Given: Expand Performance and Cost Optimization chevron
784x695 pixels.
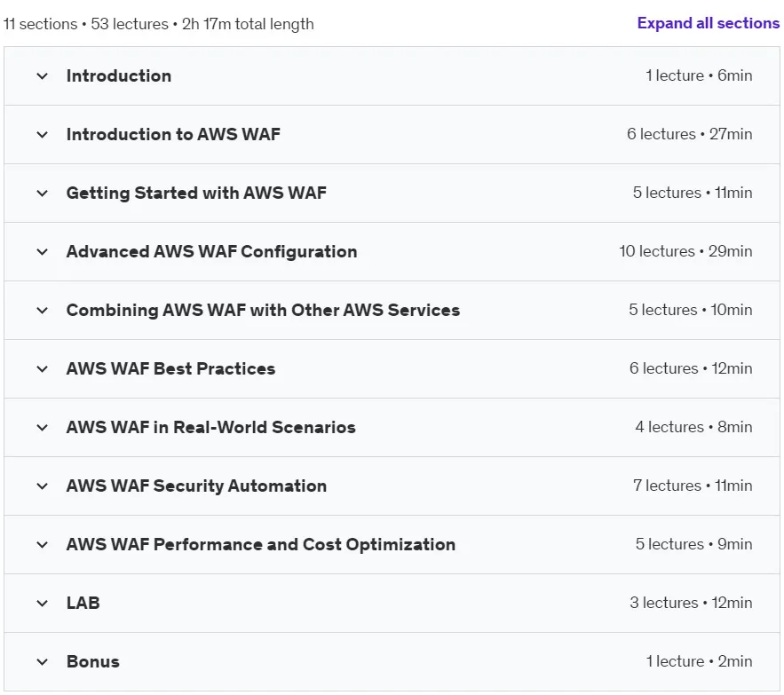Looking at the screenshot, I should click(x=43, y=544).
